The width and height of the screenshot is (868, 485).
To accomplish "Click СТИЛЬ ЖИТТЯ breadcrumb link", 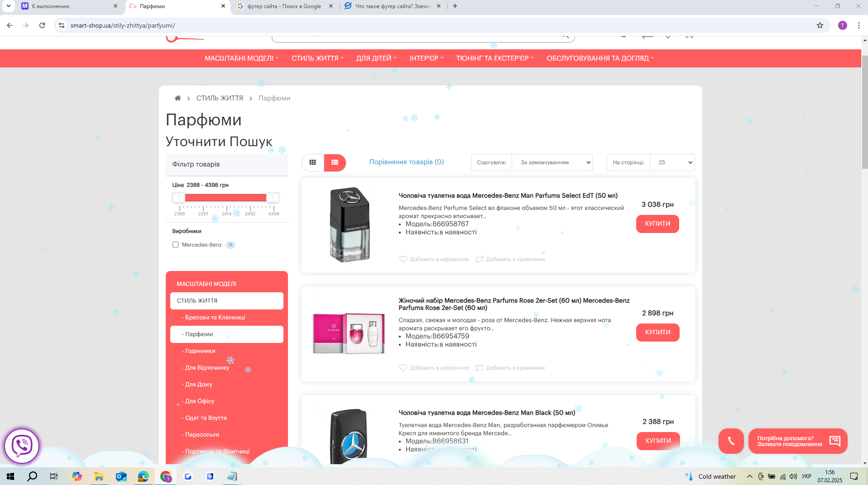I will (x=220, y=98).
